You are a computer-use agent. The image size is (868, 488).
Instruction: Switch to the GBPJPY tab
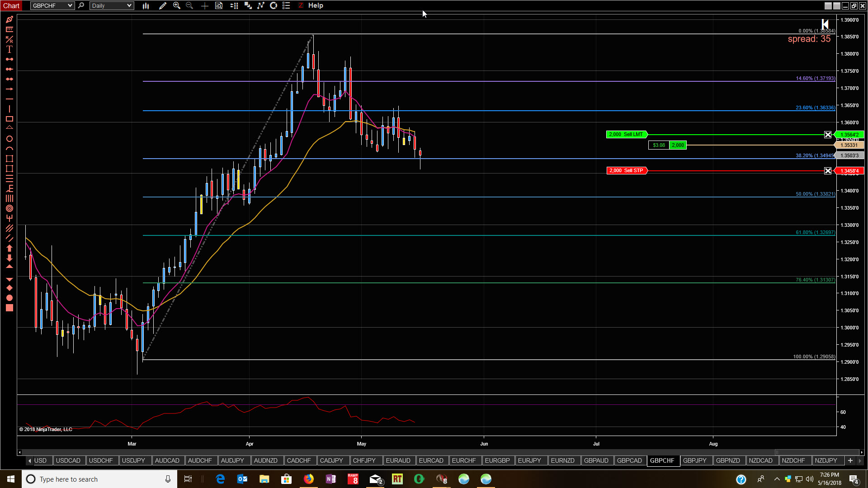click(694, 460)
